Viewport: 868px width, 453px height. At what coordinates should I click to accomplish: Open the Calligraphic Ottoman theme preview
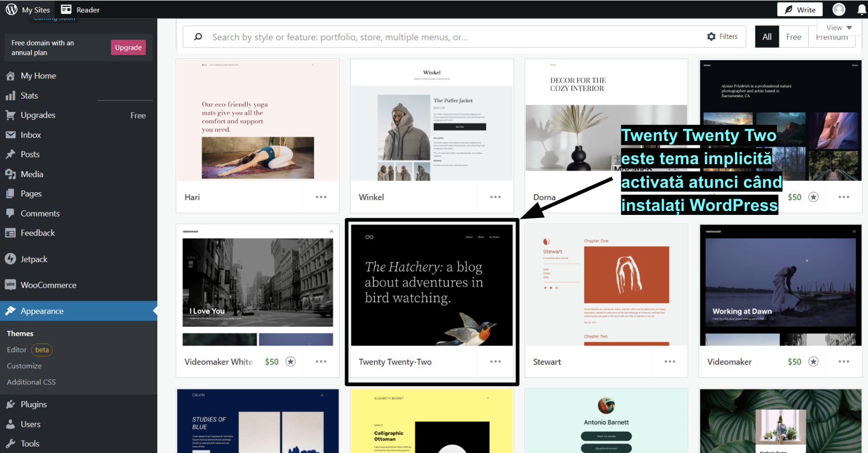click(x=432, y=421)
